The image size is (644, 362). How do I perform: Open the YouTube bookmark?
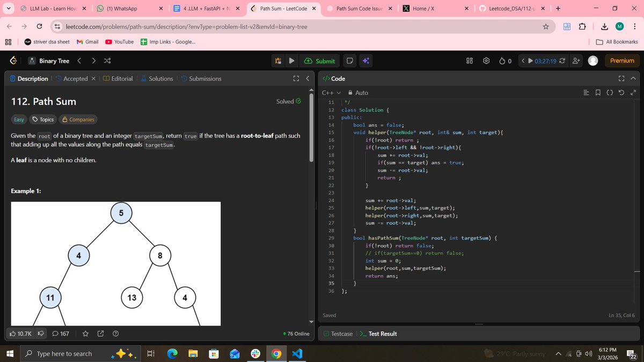coord(119,41)
